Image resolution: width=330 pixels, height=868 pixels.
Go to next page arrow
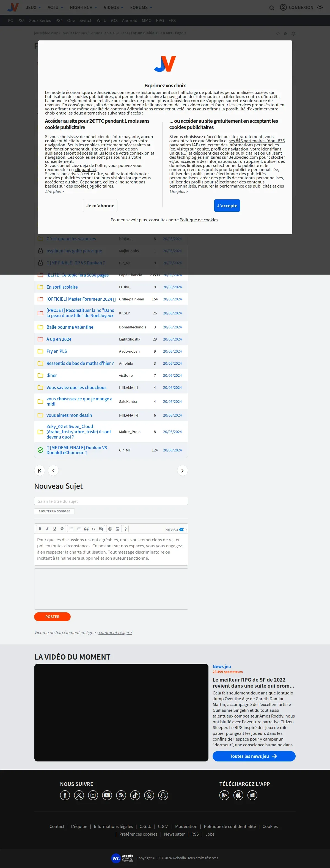pos(182,470)
